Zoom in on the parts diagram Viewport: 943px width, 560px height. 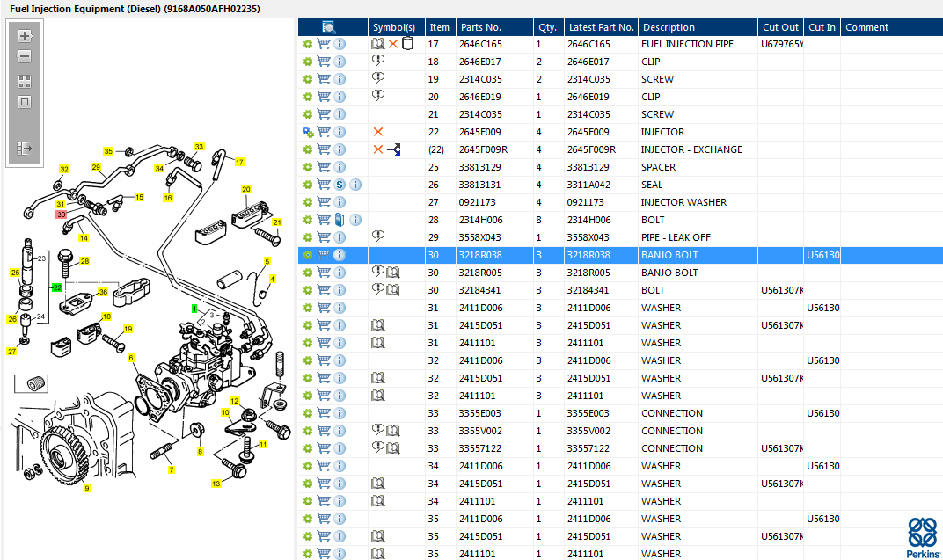pyautogui.click(x=24, y=36)
